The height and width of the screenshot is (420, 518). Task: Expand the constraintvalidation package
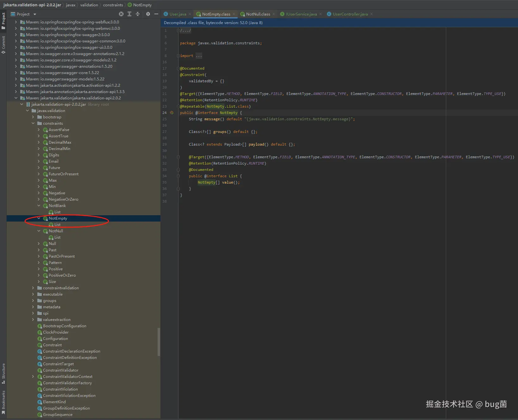tap(33, 288)
